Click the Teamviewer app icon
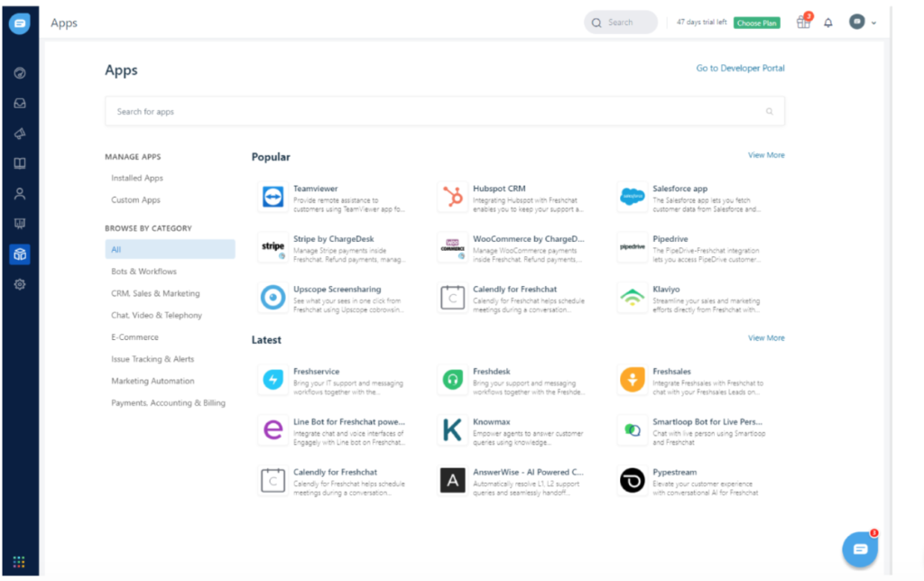Image resolution: width=924 pixels, height=581 pixels. click(x=273, y=197)
